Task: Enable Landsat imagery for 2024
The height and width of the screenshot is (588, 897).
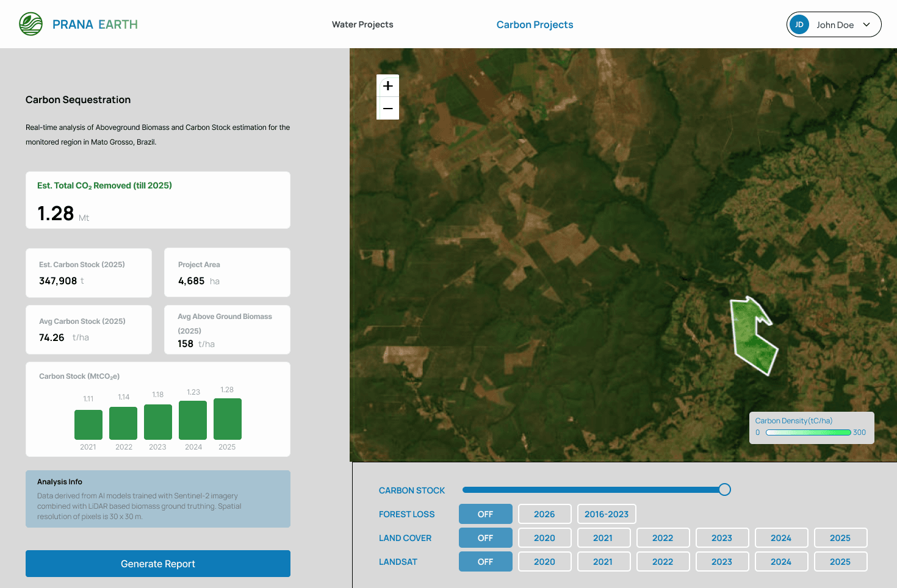Action: (781, 562)
